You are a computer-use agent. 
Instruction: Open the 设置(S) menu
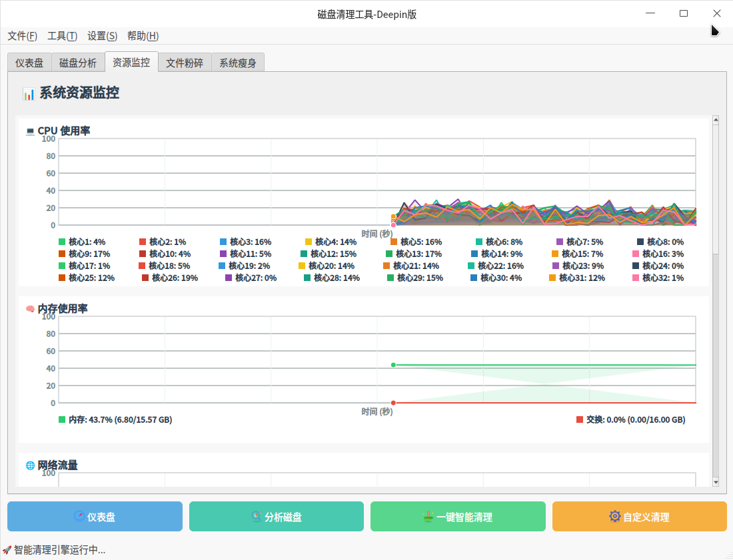[x=102, y=36]
